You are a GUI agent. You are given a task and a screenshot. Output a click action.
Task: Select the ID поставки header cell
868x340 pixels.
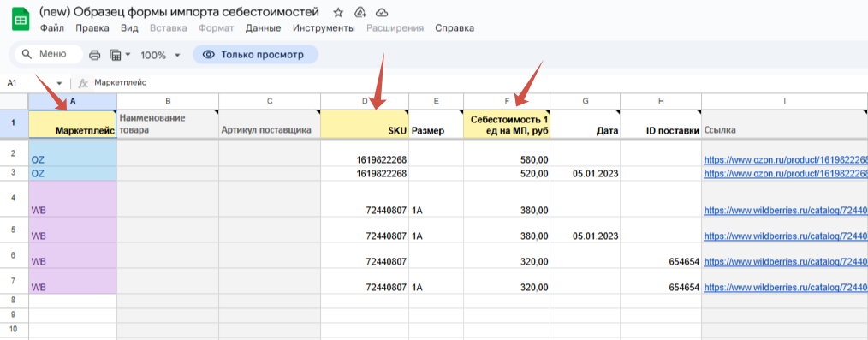tap(661, 123)
